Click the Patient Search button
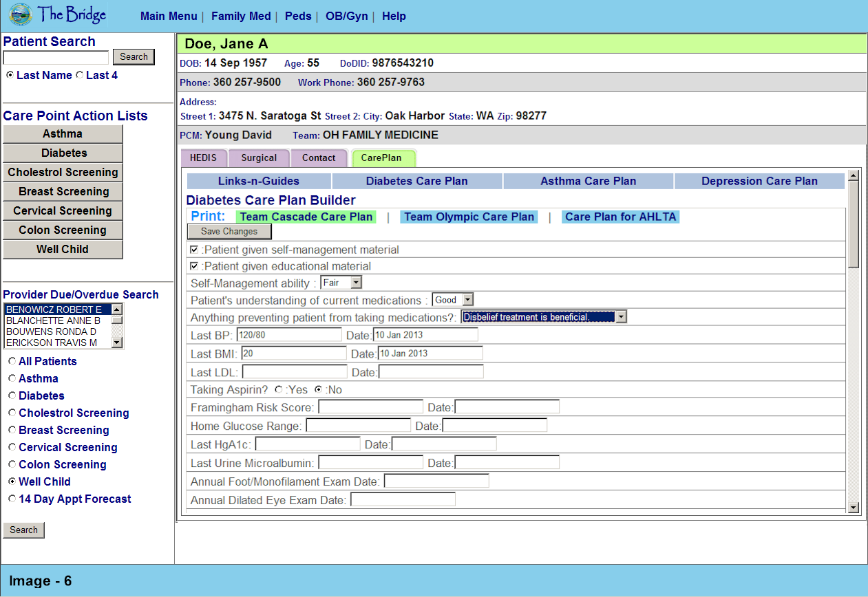 coord(134,57)
